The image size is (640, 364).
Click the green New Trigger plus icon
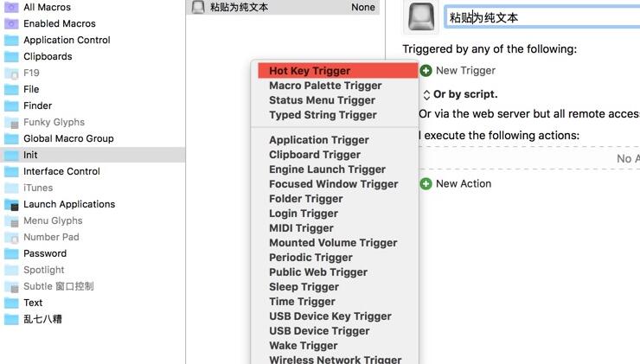pos(426,71)
